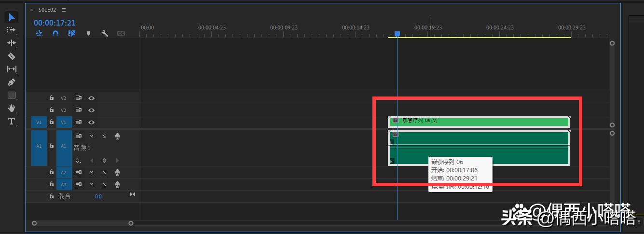Open the captions CC track options
Viewport: 644px width, 234px height.
(121, 33)
